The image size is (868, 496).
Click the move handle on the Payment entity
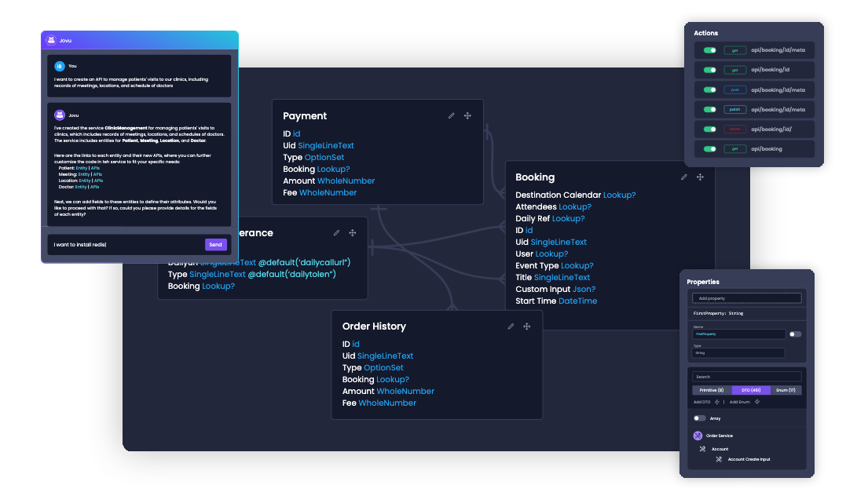click(x=467, y=115)
